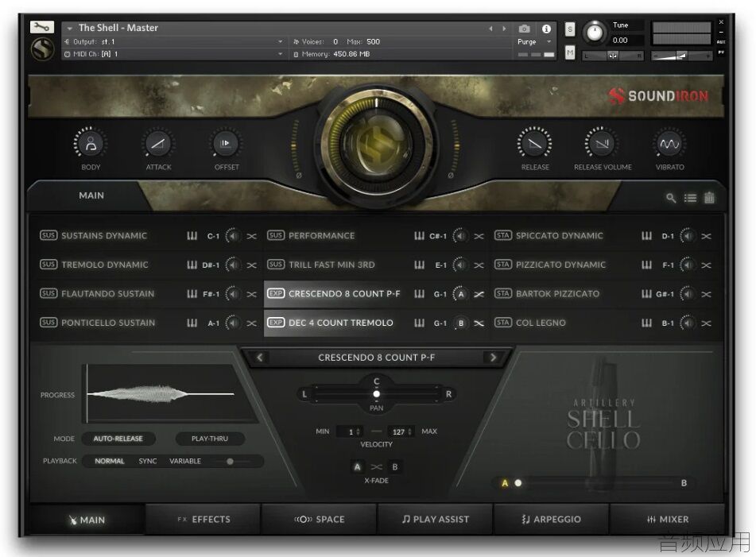Click keyboard icon for Performance
This screenshot has width=756, height=557.
point(420,236)
